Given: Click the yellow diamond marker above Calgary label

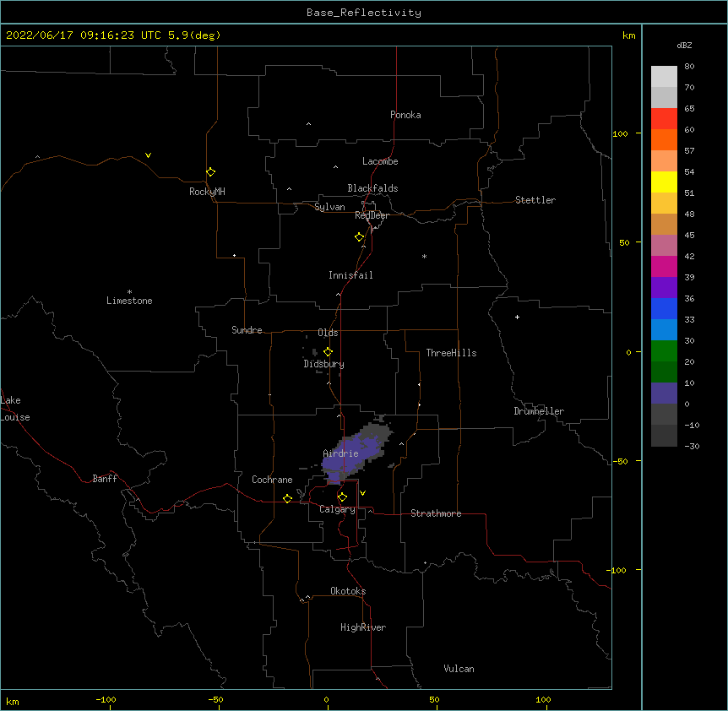Looking at the screenshot, I should tap(342, 497).
